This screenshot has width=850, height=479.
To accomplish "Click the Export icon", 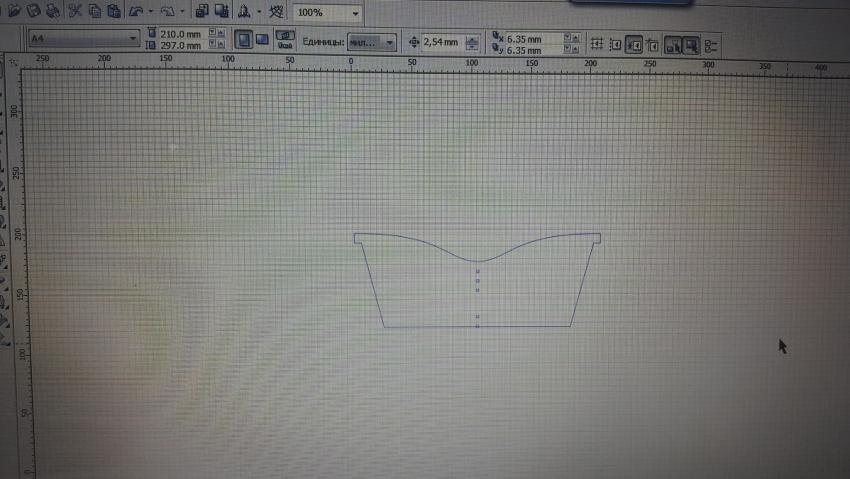I will [220, 12].
